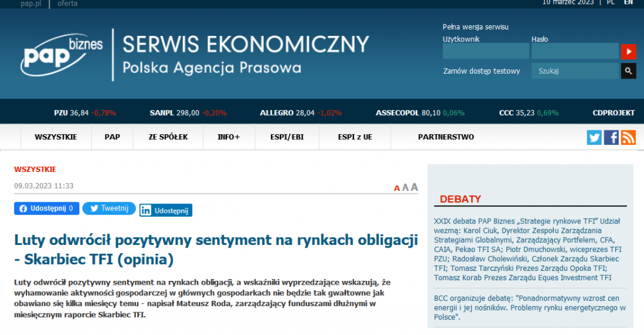Share article via LinkedIn Udostępnij button
644x335 pixels.
[165, 210]
